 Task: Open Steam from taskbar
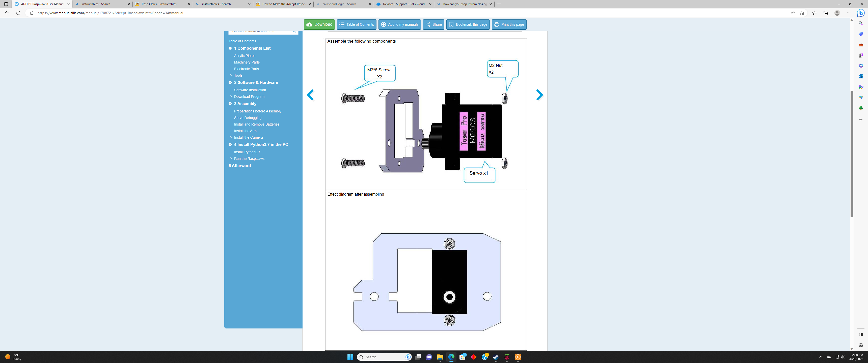pos(496,357)
